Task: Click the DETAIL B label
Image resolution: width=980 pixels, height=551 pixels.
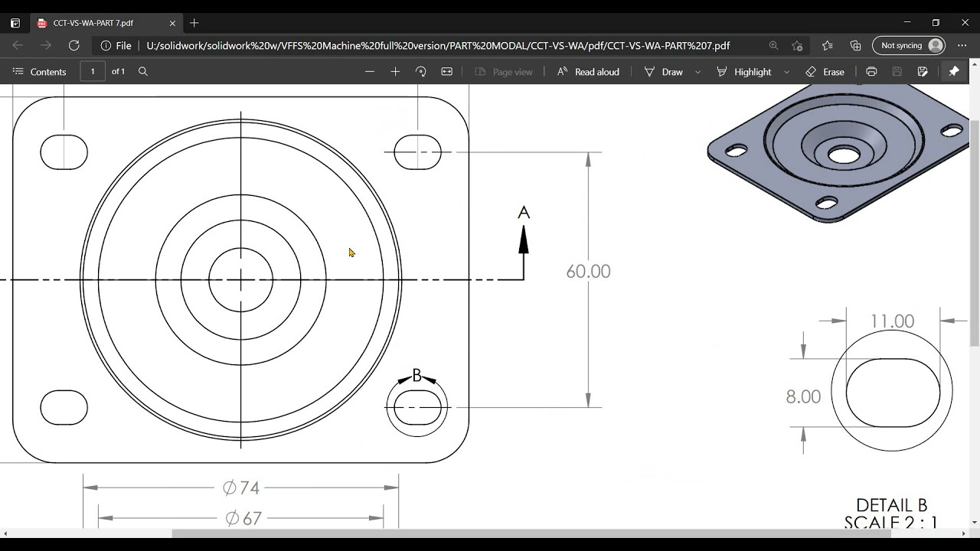Action: [891, 506]
